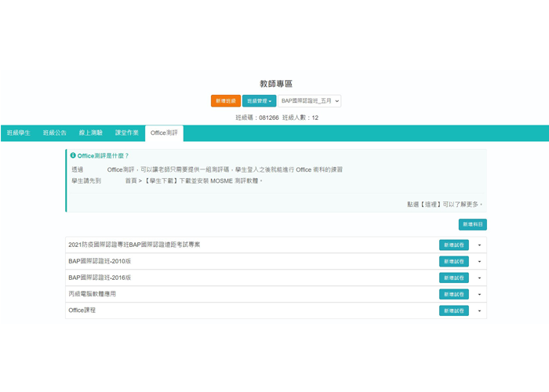Click 新增試卷 for Office課程

454,310
